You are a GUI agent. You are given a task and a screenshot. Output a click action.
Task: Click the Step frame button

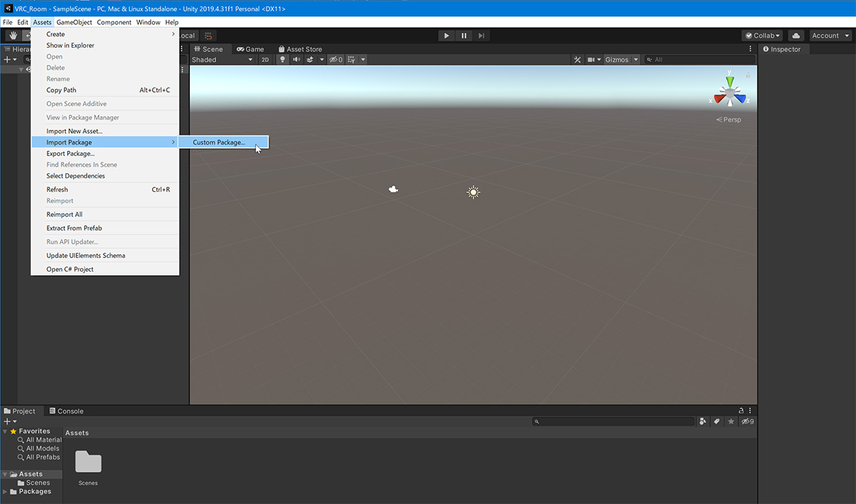pyautogui.click(x=481, y=36)
